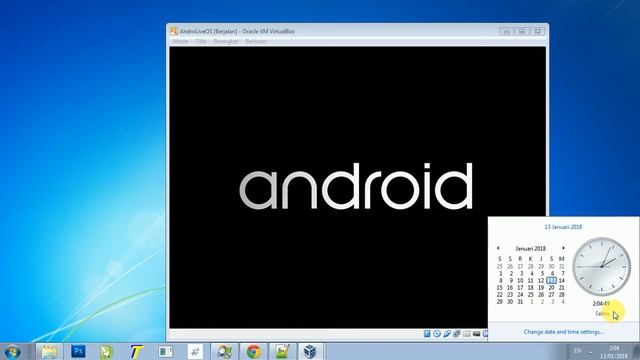The image size is (640, 360).
Task: Open the Windows Start menu
Action: 13,351
